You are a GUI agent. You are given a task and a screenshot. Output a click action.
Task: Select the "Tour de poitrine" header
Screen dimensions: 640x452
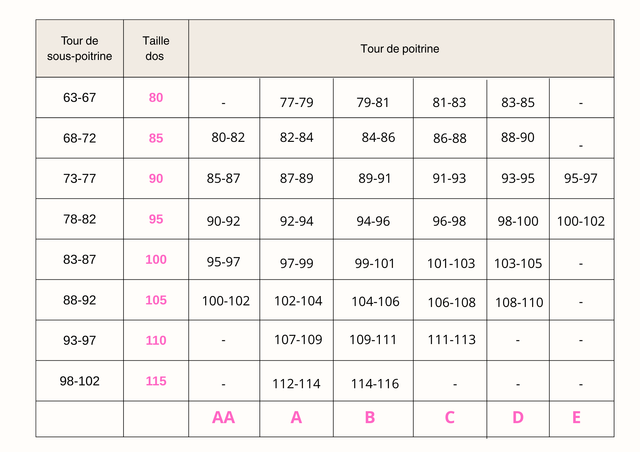click(x=400, y=48)
